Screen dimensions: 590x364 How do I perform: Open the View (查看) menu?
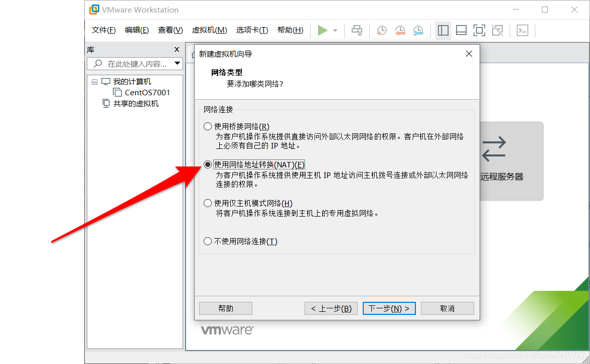coord(170,30)
